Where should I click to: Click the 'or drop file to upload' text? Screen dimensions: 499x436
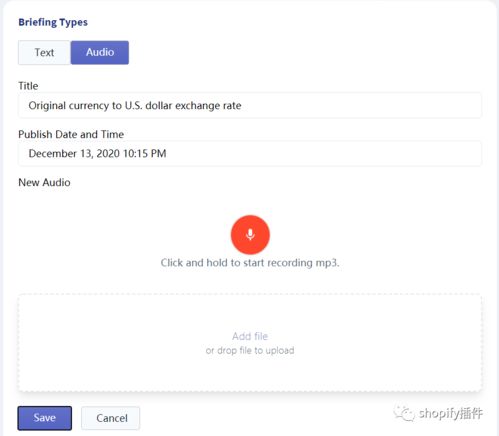pos(250,350)
